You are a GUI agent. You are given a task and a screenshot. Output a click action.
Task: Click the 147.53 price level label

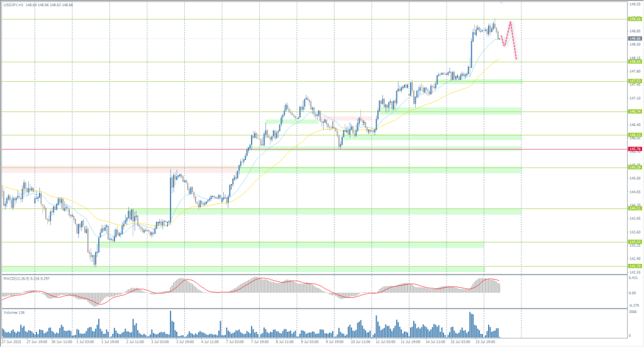click(x=634, y=81)
